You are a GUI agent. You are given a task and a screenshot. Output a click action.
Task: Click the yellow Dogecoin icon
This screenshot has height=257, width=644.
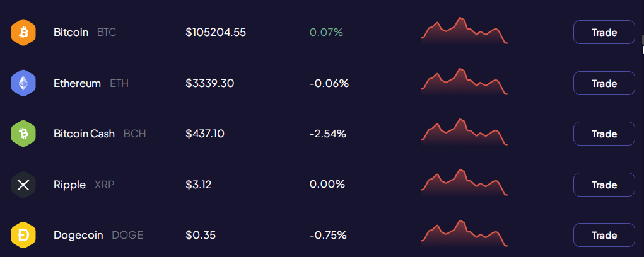tap(23, 236)
